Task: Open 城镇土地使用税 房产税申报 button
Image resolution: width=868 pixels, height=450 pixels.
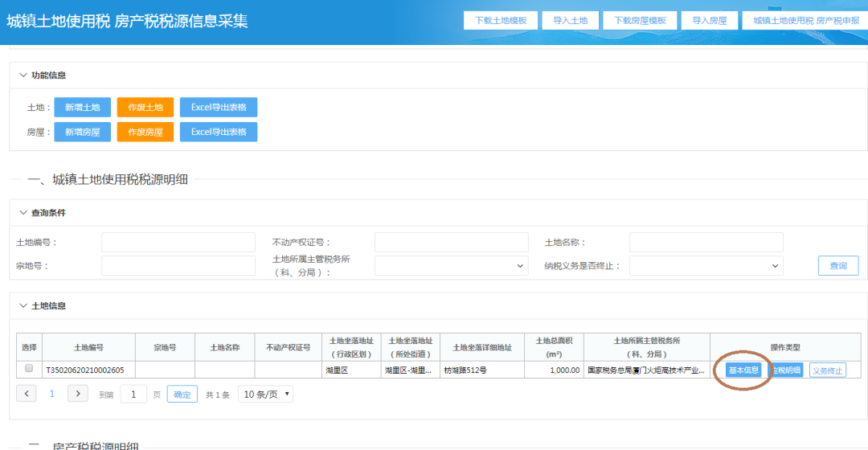Action: click(805, 20)
